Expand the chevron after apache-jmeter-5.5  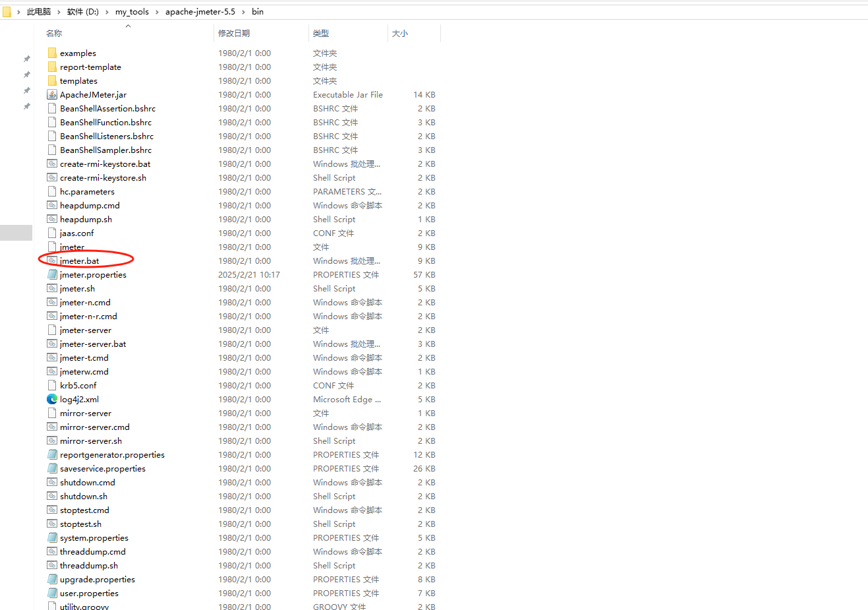pyautogui.click(x=243, y=12)
